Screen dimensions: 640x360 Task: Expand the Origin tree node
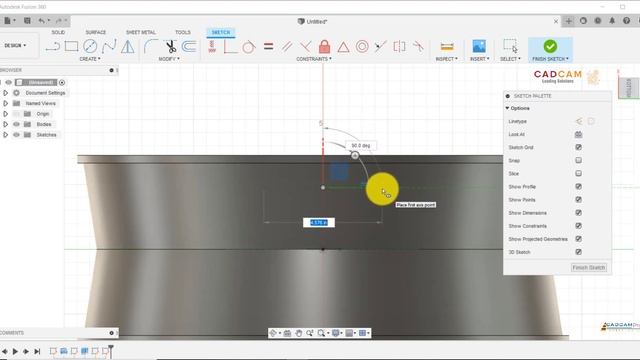(x=5, y=114)
